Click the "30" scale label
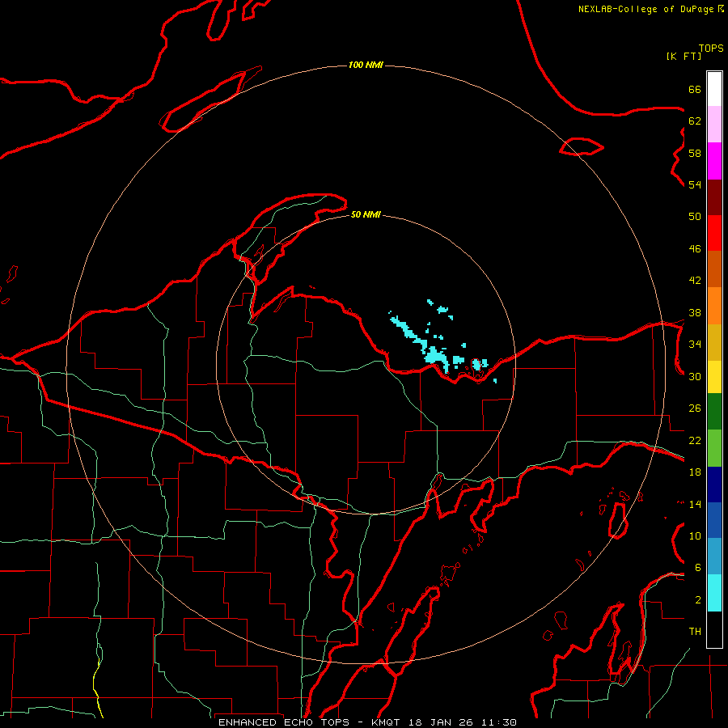Screen dimensions: 728x728 pyautogui.click(x=695, y=376)
